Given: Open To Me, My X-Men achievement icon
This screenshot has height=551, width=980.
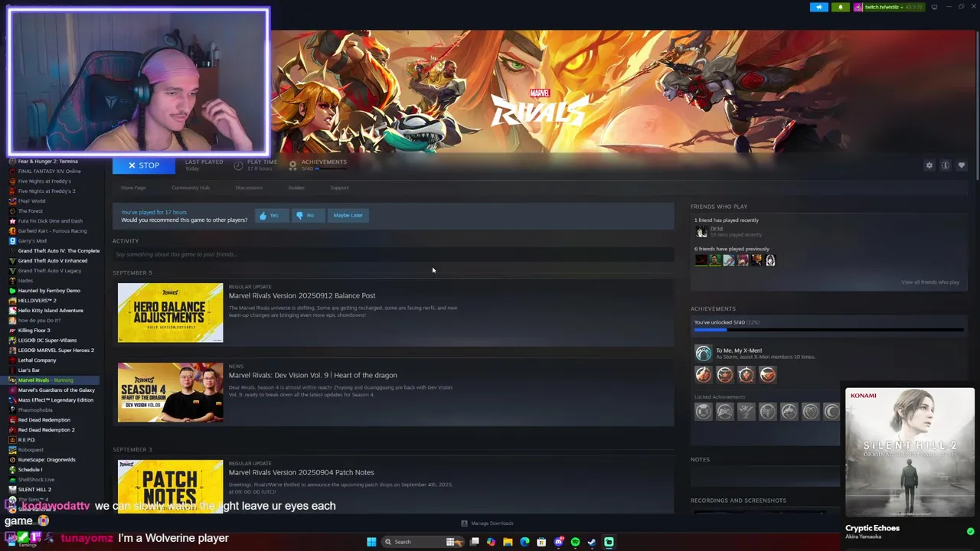Looking at the screenshot, I should [x=703, y=353].
